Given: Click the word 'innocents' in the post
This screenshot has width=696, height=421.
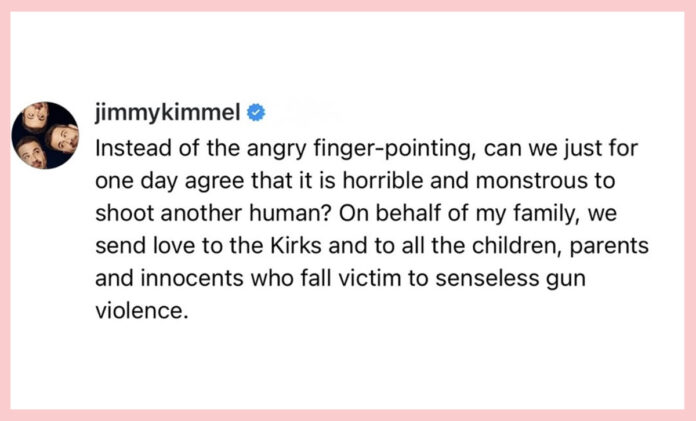Looking at the screenshot, I should [192, 278].
